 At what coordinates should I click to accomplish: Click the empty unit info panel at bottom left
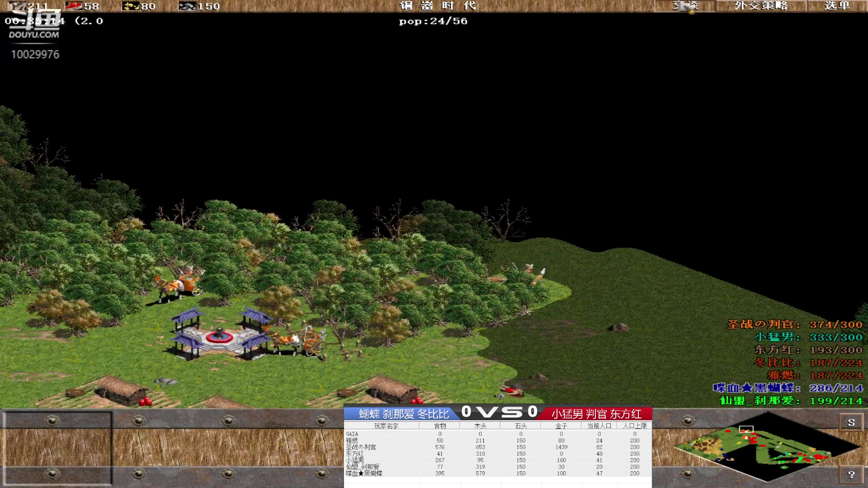tap(57, 447)
